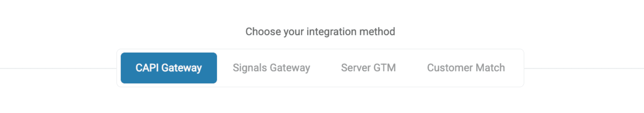Click the horizontal divider line left of the tabs

click(58, 68)
